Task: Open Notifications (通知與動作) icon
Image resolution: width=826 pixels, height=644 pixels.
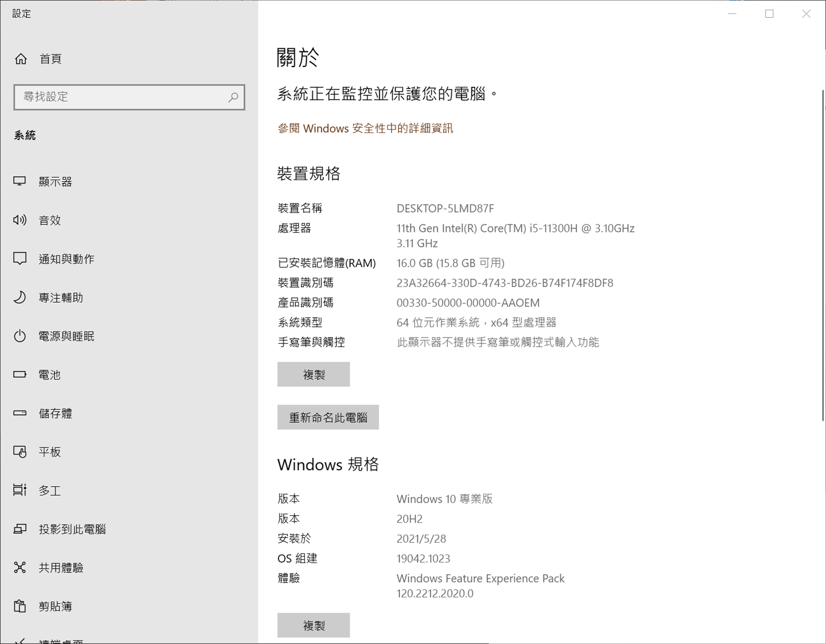Action: (x=20, y=259)
